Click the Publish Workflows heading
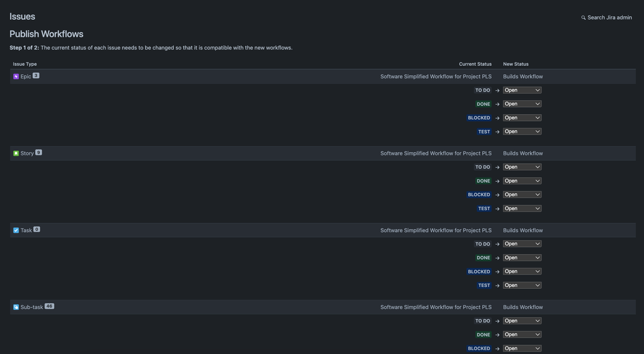The image size is (644, 354). pyautogui.click(x=46, y=34)
